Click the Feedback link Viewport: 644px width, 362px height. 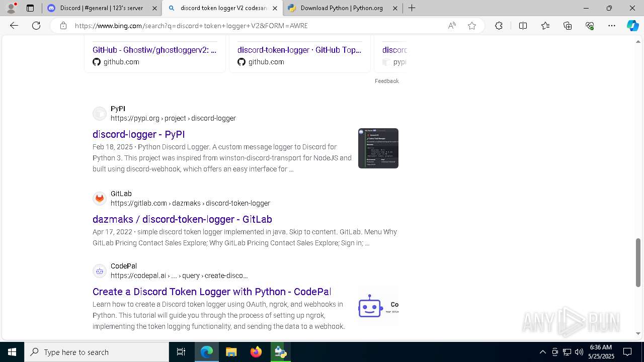coord(386,81)
